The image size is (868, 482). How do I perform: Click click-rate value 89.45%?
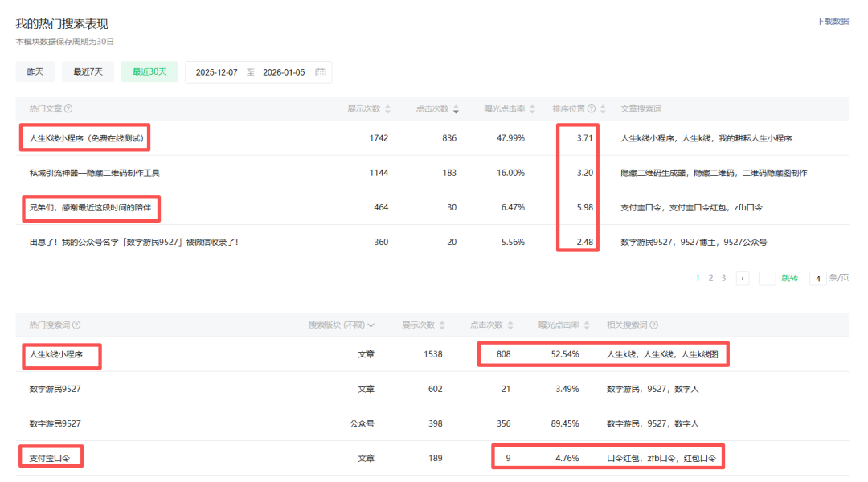(565, 424)
